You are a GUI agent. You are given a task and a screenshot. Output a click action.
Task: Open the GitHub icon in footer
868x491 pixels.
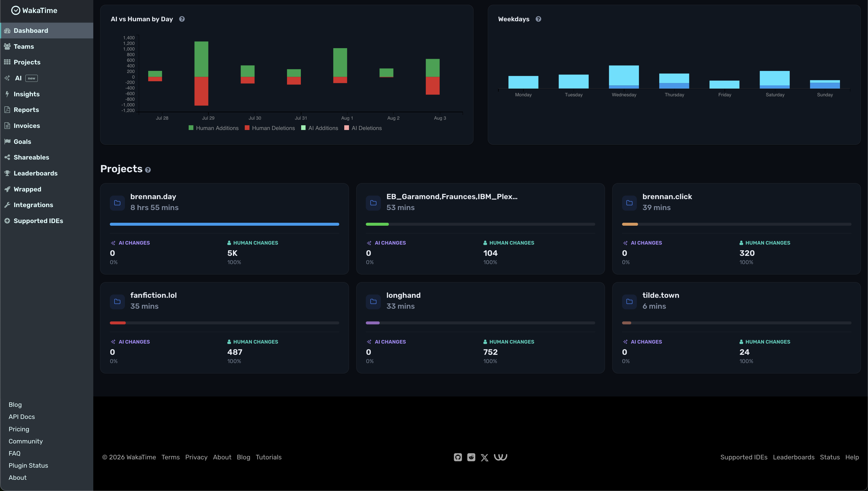[458, 457]
